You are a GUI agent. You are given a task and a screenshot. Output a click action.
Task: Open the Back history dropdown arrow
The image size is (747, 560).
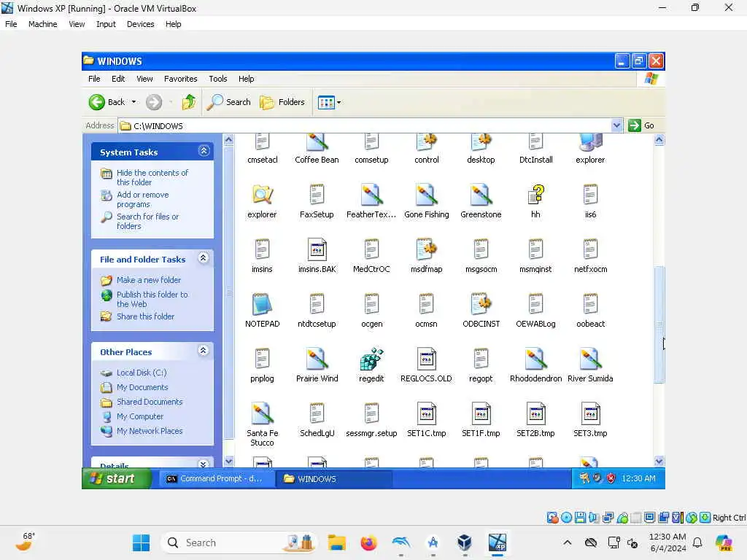(134, 102)
